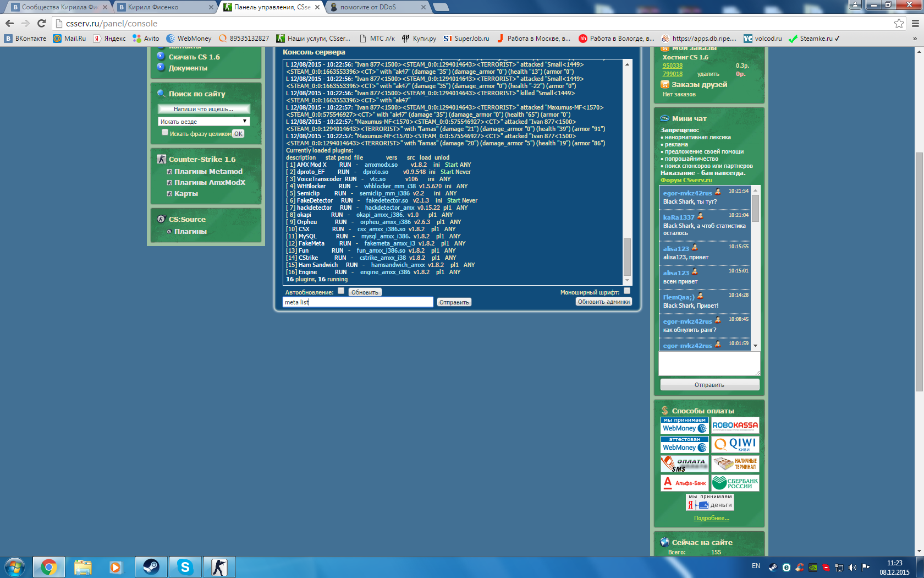The height and width of the screenshot is (578, 924).
Task: Open the kaRa1337 chat username
Action: 679,217
